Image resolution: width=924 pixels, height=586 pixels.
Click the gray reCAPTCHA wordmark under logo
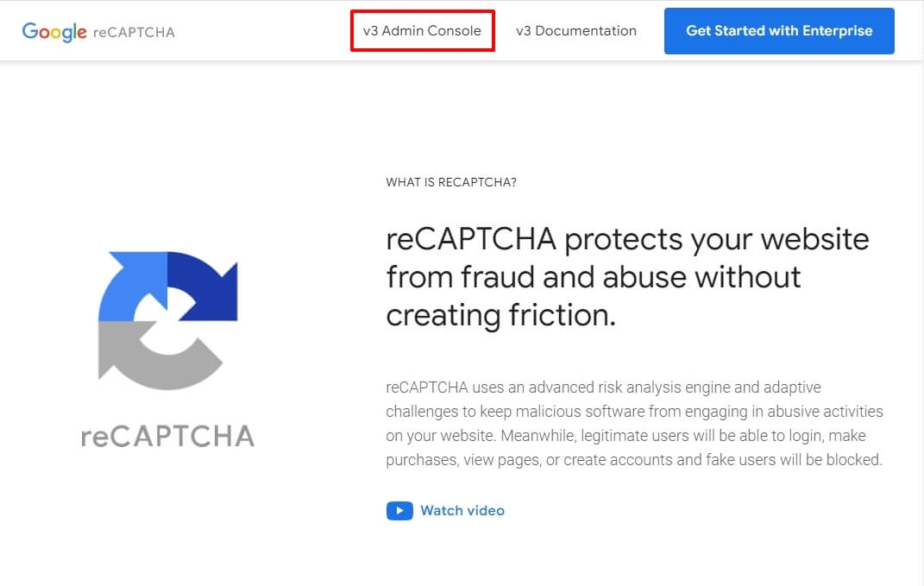168,436
